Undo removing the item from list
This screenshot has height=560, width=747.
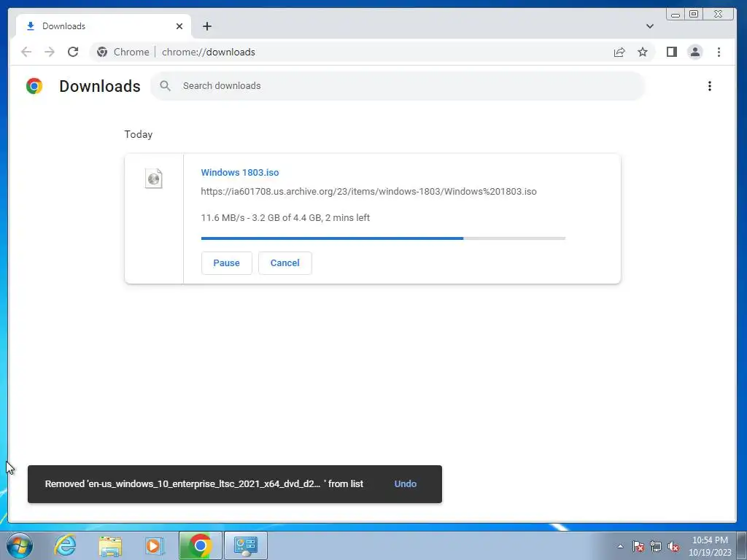406,484
